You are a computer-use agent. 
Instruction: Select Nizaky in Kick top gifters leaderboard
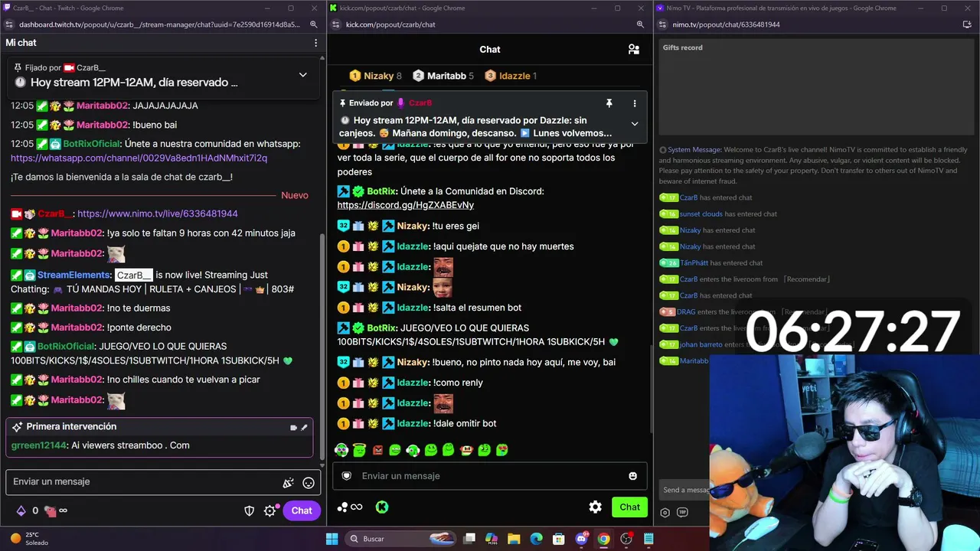coord(375,76)
